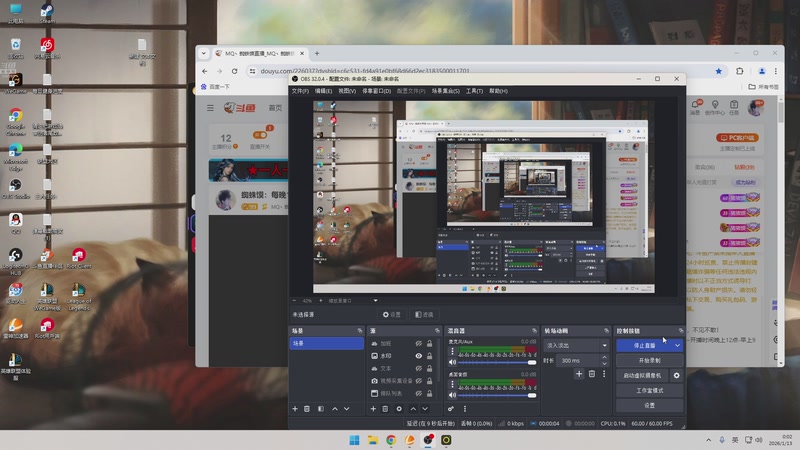Open Chrome three-dot menu
Screen dimensions: 800x450
(776, 71)
